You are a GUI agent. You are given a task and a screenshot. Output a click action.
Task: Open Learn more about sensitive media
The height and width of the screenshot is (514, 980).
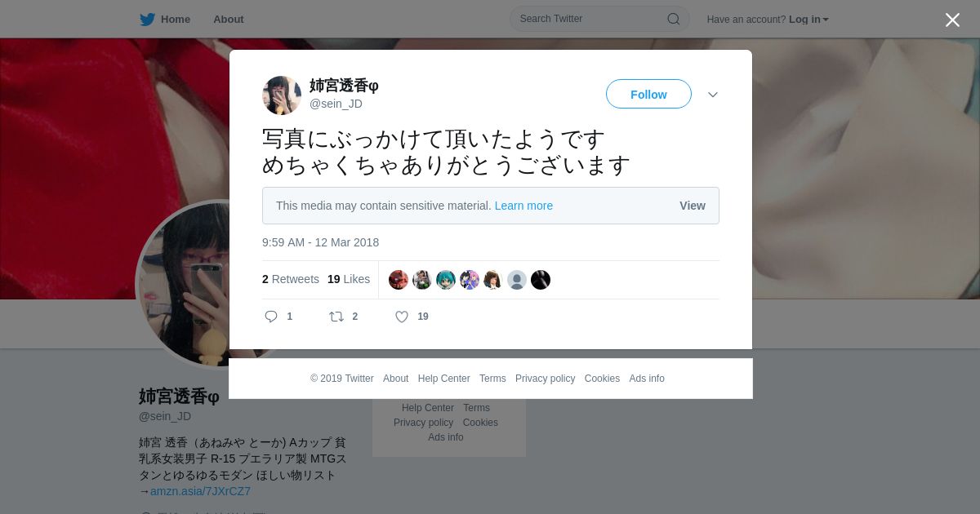(x=523, y=206)
